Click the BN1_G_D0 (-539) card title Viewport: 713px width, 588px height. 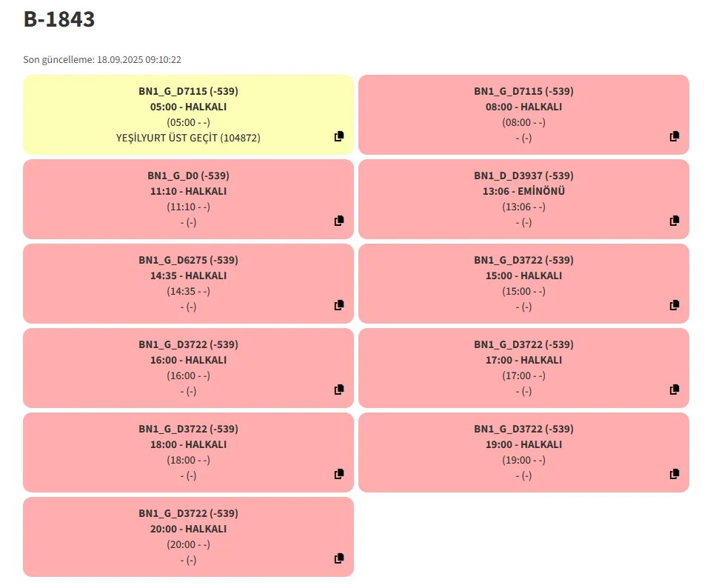pyautogui.click(x=188, y=176)
